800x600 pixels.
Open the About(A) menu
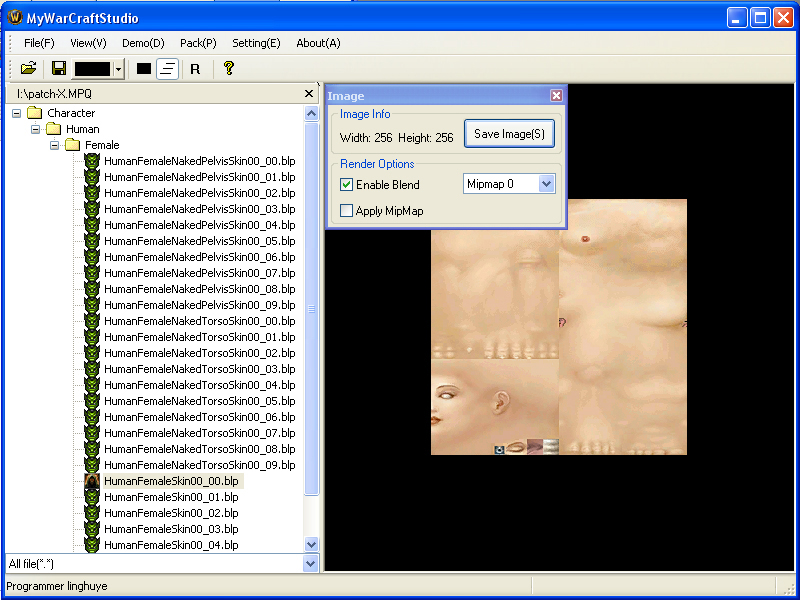(318, 43)
